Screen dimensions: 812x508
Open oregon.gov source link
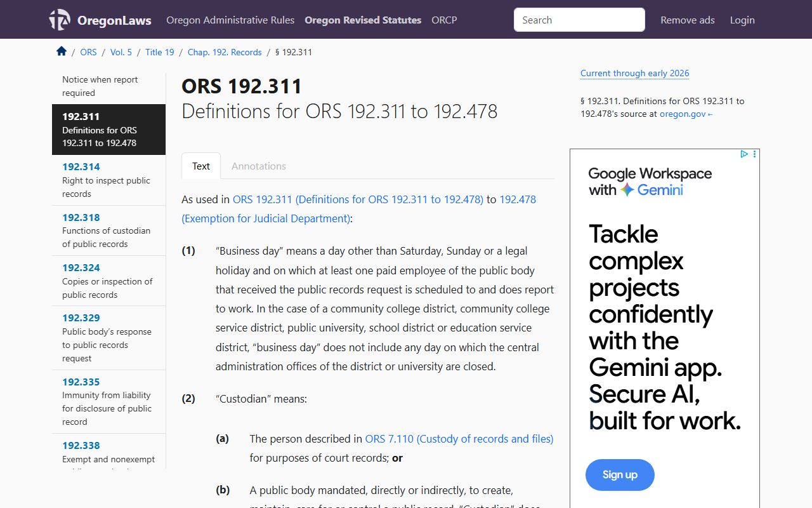(x=686, y=114)
